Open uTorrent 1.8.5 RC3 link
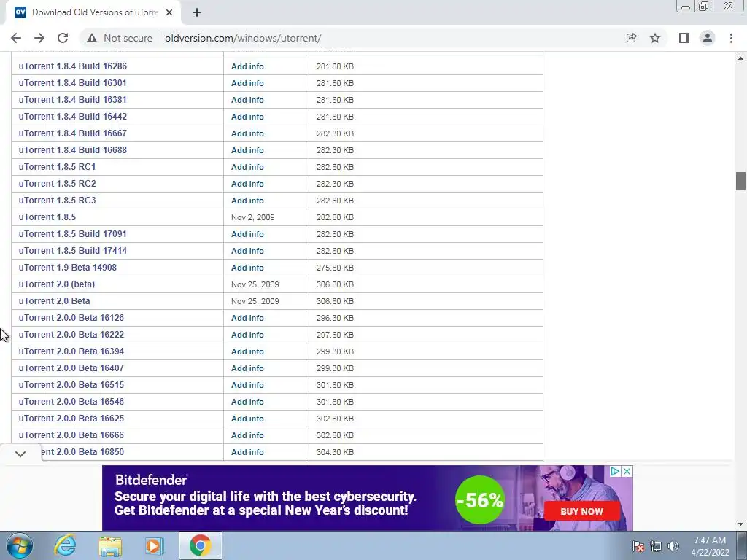This screenshot has width=747, height=560. point(57,200)
